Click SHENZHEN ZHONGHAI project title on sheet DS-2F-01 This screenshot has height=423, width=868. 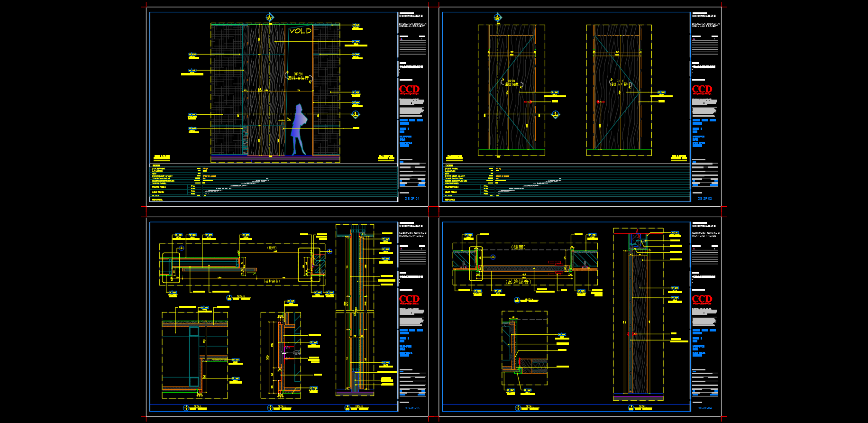tap(412, 25)
